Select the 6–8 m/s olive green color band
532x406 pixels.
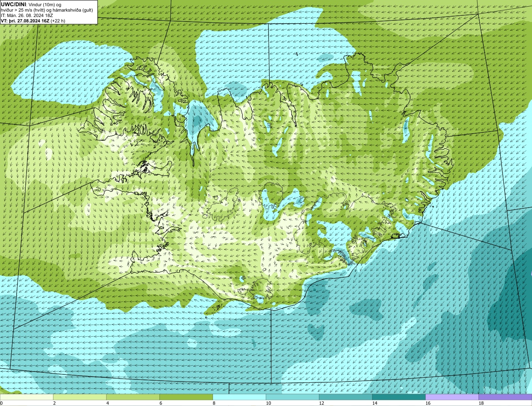tap(186, 397)
